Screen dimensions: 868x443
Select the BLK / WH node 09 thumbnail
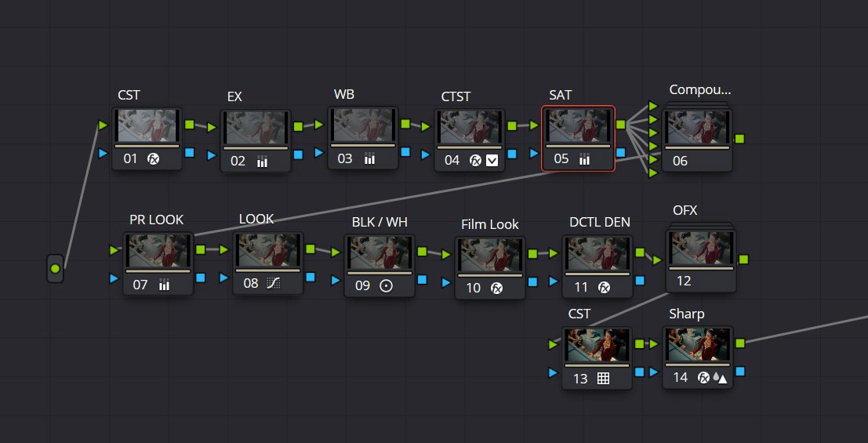pos(380,253)
